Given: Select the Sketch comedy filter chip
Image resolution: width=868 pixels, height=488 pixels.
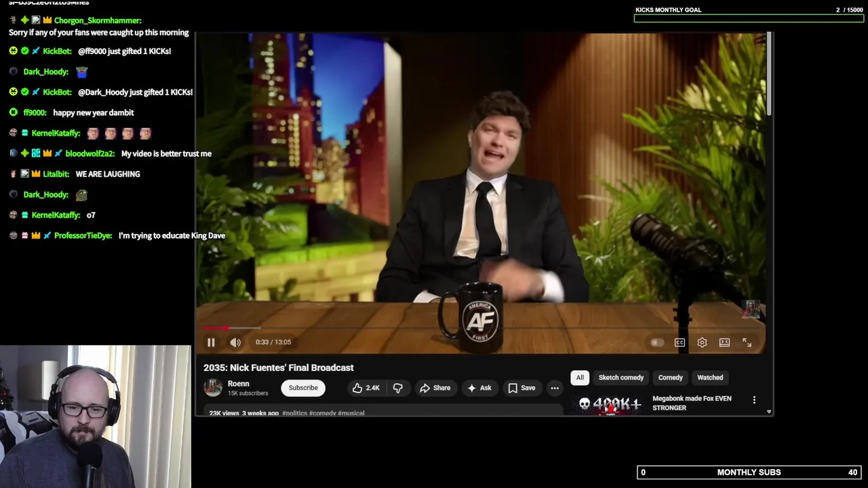Looking at the screenshot, I should point(621,378).
